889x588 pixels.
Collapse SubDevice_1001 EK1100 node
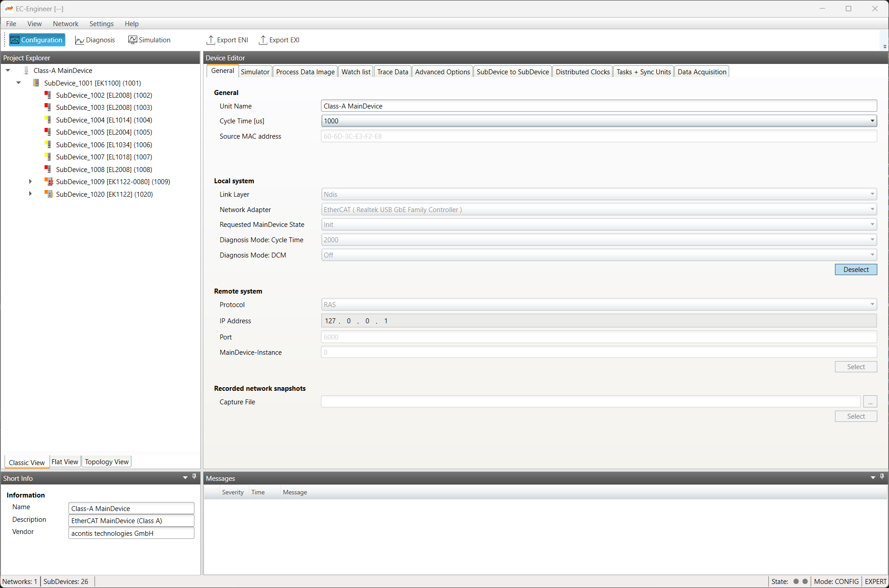coord(18,83)
